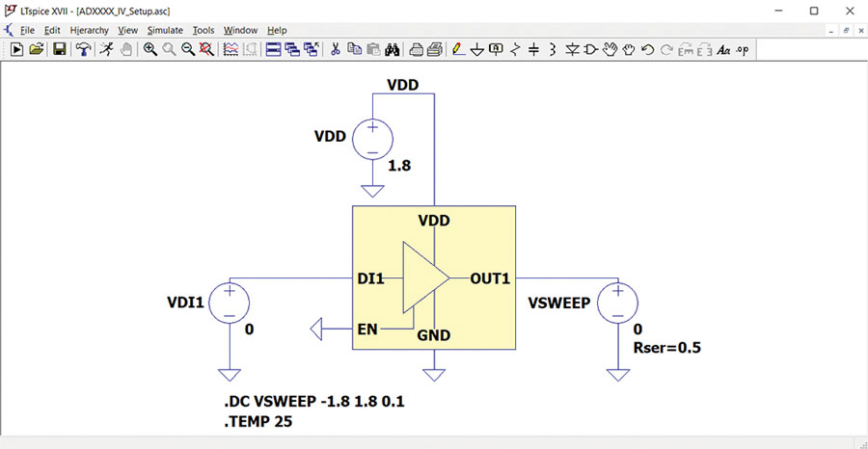Place a Ground symbol from the toolbar
The width and height of the screenshot is (868, 449).
[477, 50]
